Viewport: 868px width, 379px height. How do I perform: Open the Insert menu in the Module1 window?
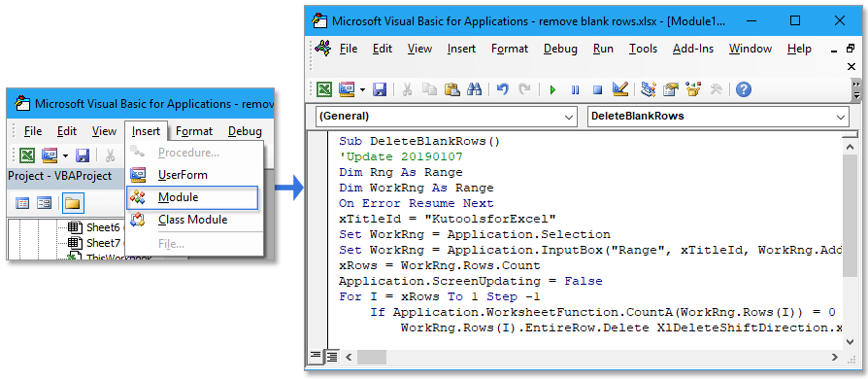(461, 49)
